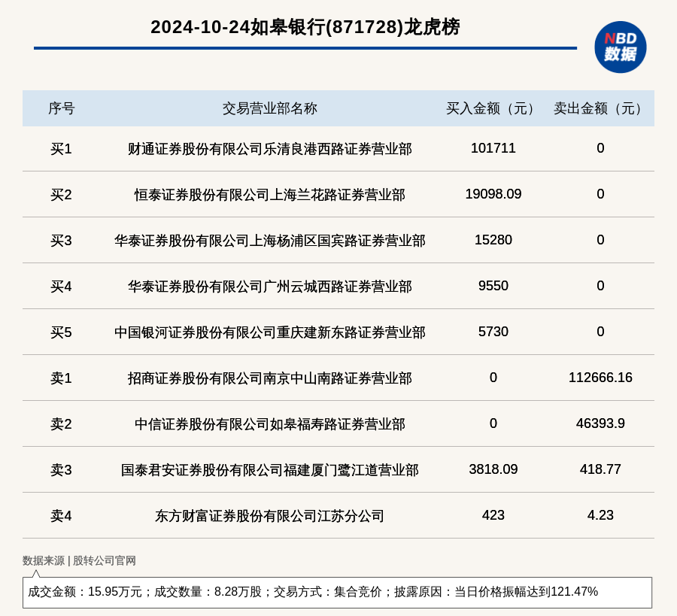The image size is (677, 616).
Task: Select the 买1 row label
Action: [x=61, y=149]
